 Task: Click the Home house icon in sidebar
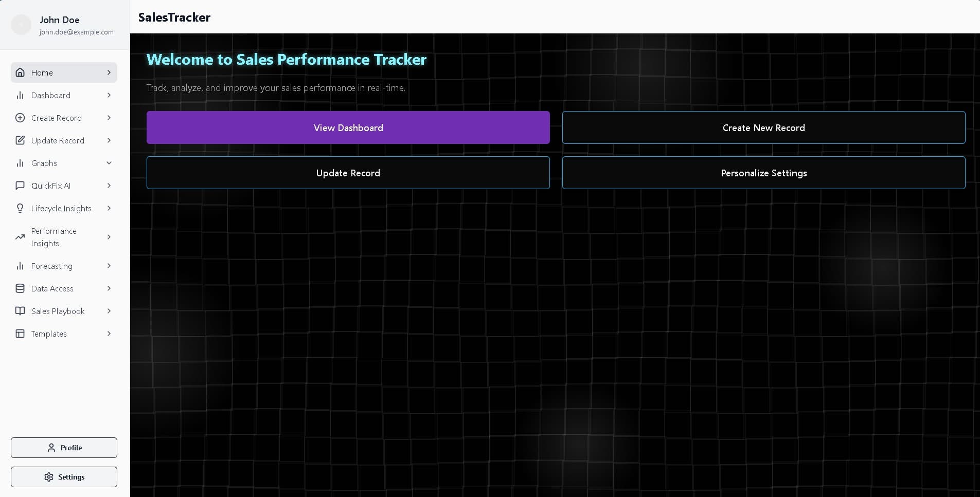coord(20,72)
